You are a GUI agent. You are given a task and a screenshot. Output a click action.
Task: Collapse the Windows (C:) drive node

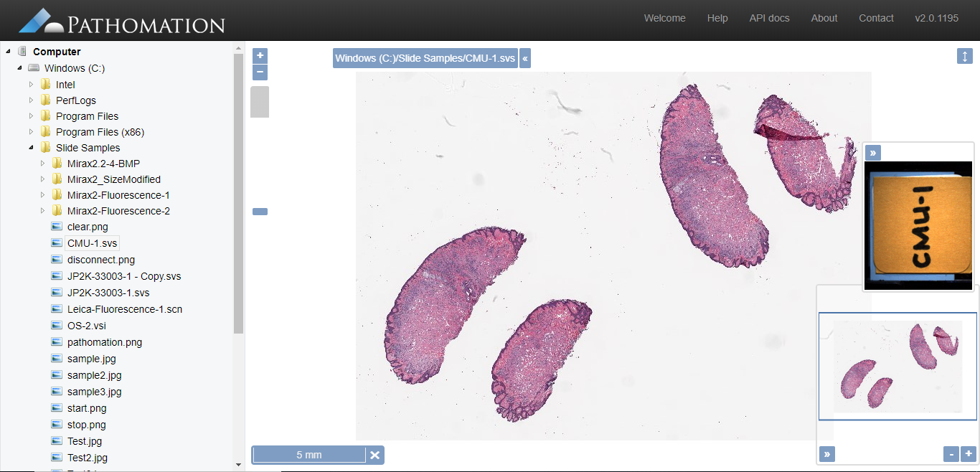coord(19,68)
